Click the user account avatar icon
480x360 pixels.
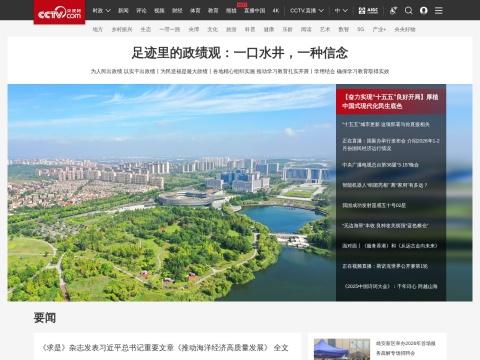[x=424, y=11]
